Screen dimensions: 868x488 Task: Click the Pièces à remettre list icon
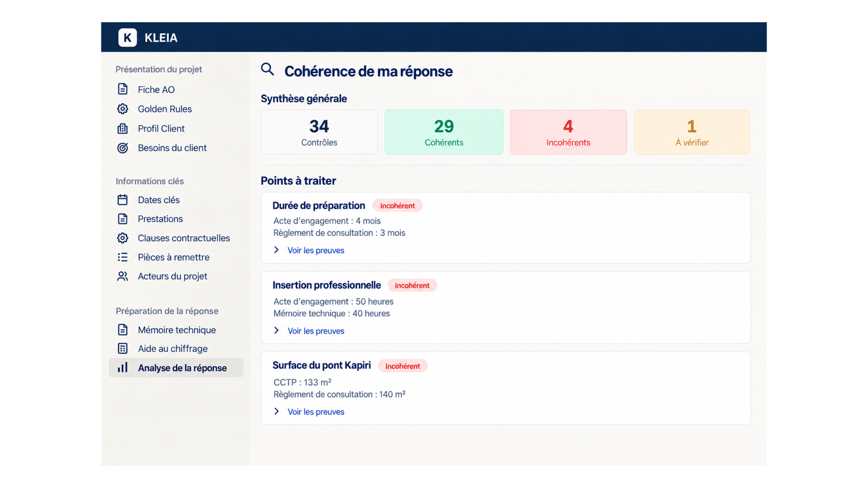123,257
